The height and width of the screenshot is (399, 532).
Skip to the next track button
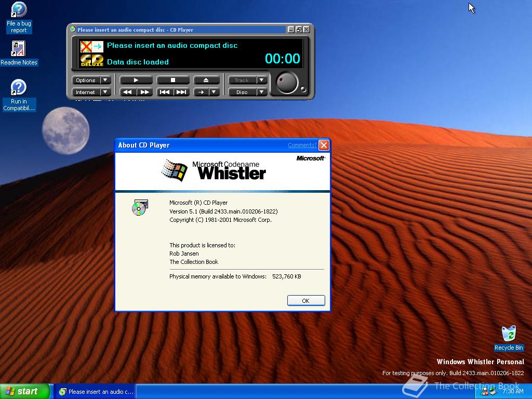181,92
